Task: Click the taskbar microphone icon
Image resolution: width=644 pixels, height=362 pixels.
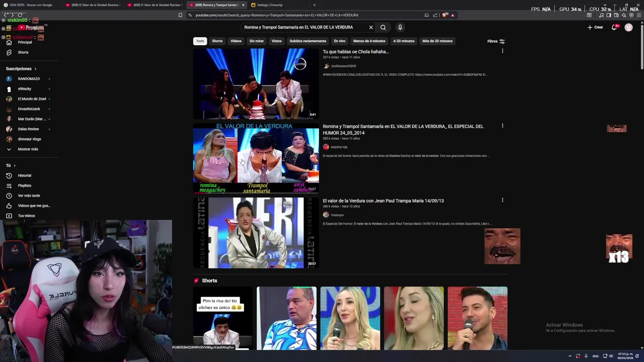Action: click(586, 356)
